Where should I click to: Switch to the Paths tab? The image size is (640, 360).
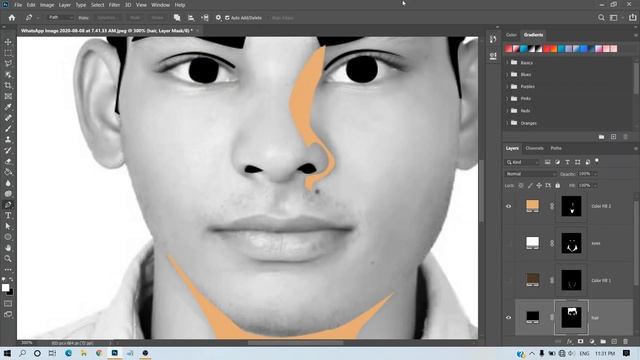tap(556, 148)
